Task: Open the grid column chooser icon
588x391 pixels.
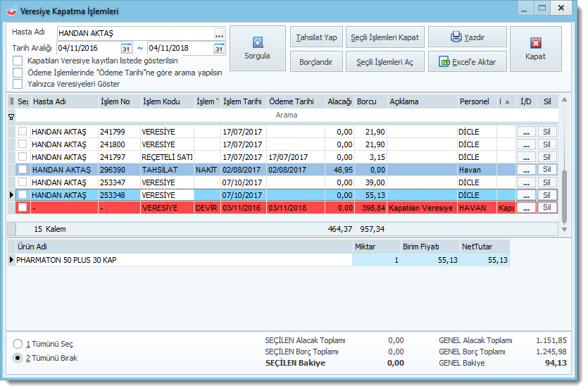Action: coord(11,101)
